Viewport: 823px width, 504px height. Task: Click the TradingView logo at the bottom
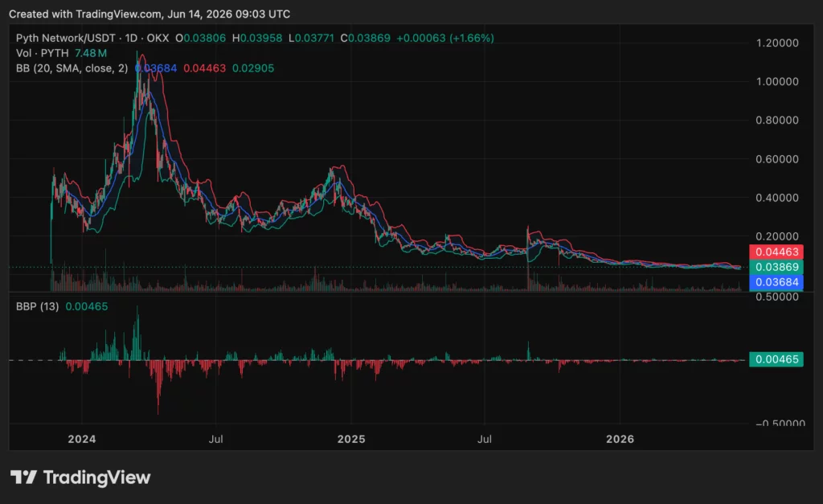click(80, 477)
